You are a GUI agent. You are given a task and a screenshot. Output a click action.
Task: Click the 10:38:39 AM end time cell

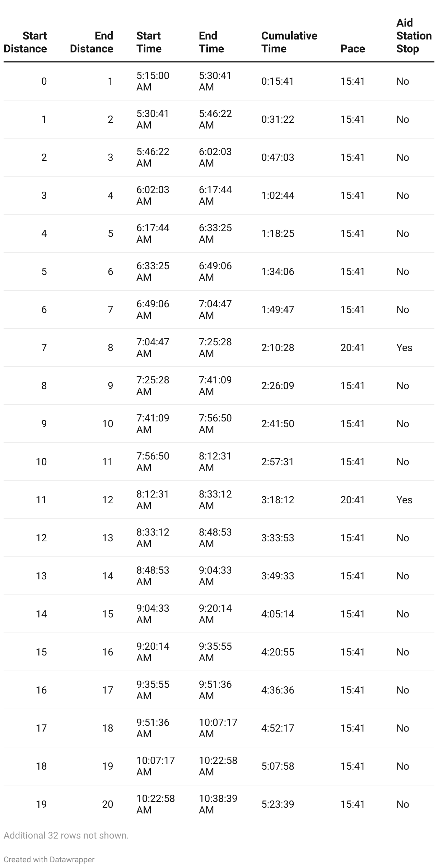tap(218, 804)
